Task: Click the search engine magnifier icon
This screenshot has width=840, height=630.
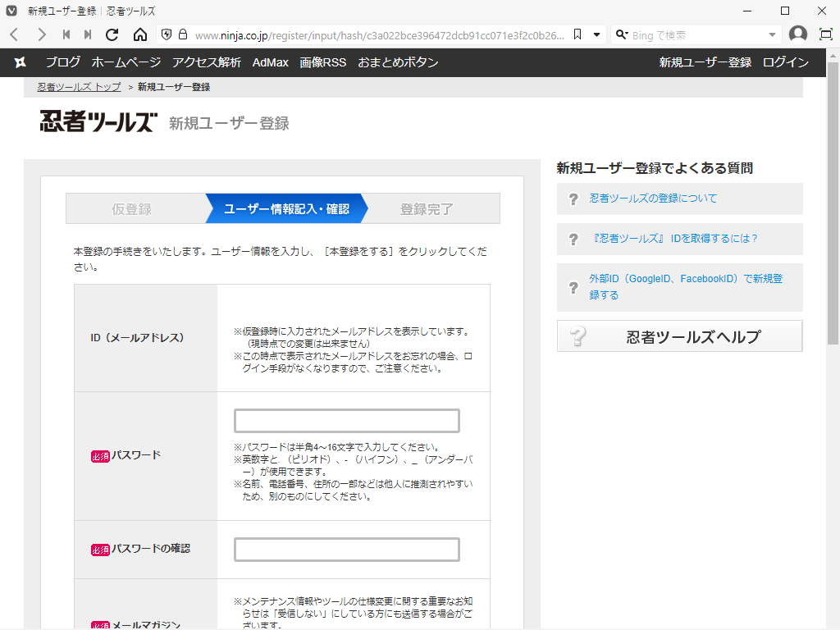Action: pyautogui.click(x=622, y=34)
